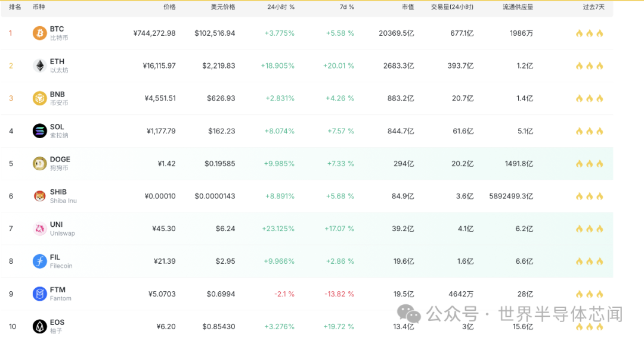644x340 pixels.
Task: Sort by 交易量(24小时) column header
Action: [x=452, y=7]
